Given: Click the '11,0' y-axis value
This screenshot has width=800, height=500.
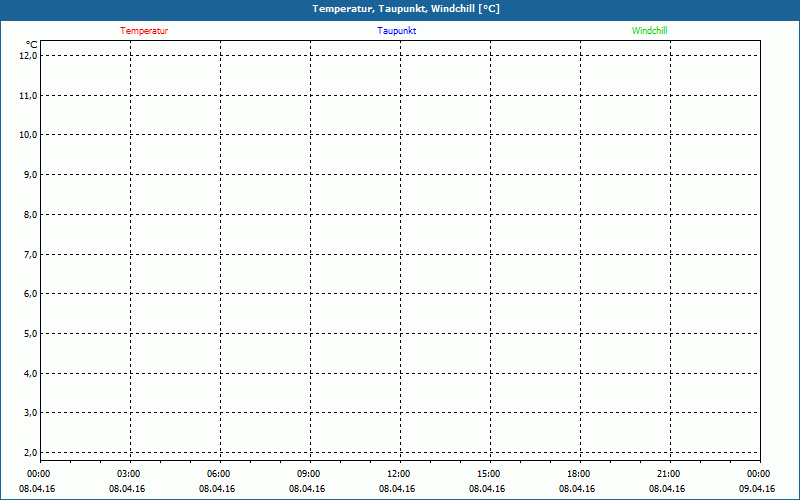Looking at the screenshot, I should click(28, 95).
